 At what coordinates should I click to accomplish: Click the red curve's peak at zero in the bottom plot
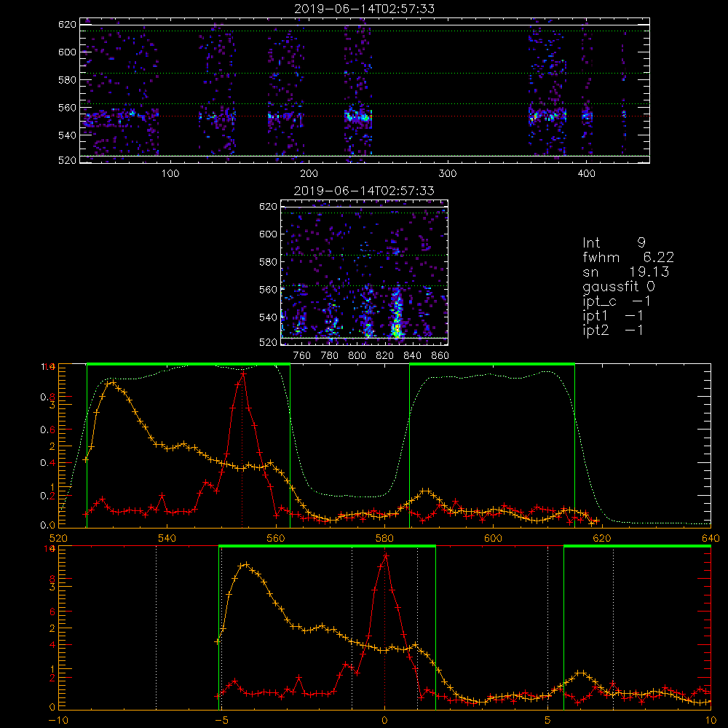[385, 555]
